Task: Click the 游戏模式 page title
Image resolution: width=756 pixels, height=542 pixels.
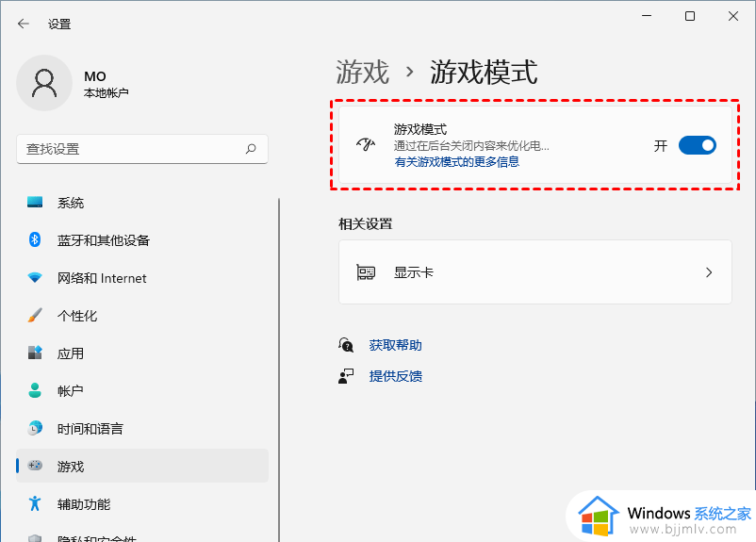Action: click(484, 73)
